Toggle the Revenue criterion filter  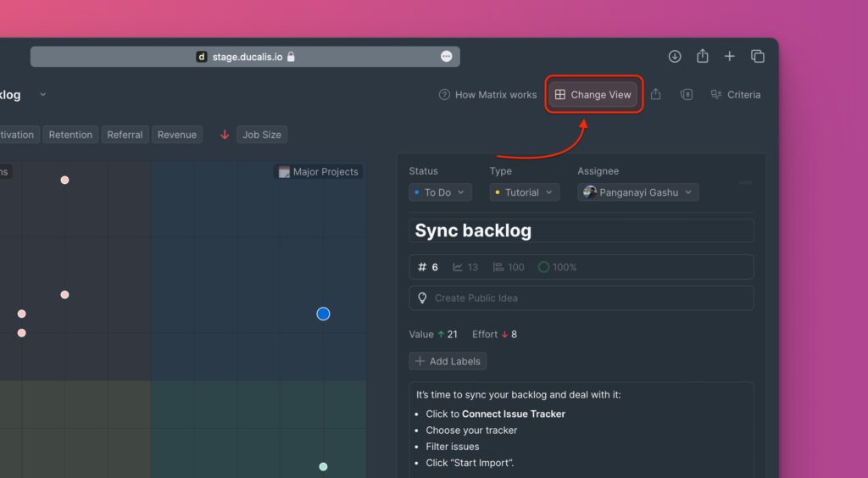pos(177,135)
